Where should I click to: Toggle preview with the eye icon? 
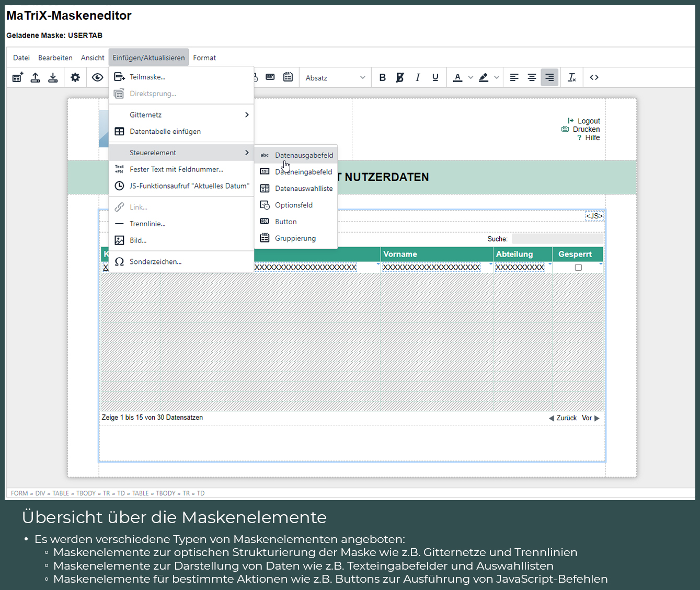97,77
